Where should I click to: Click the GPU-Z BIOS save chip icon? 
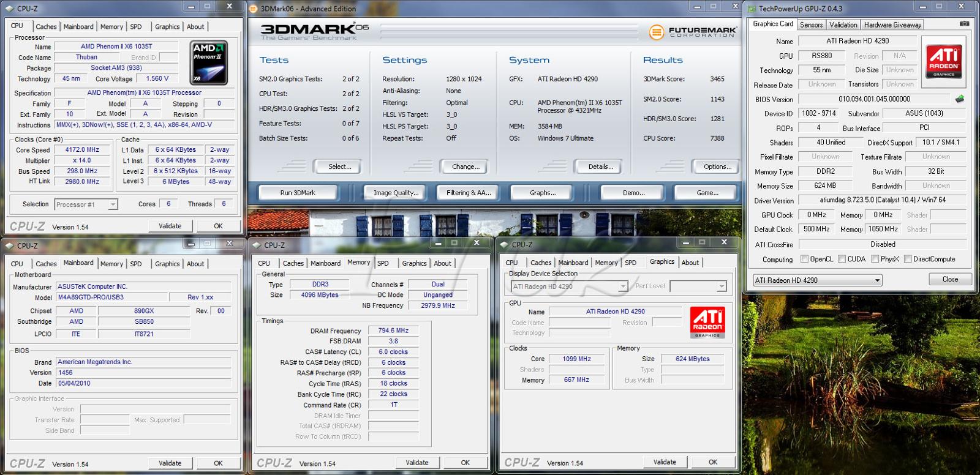coord(960,99)
